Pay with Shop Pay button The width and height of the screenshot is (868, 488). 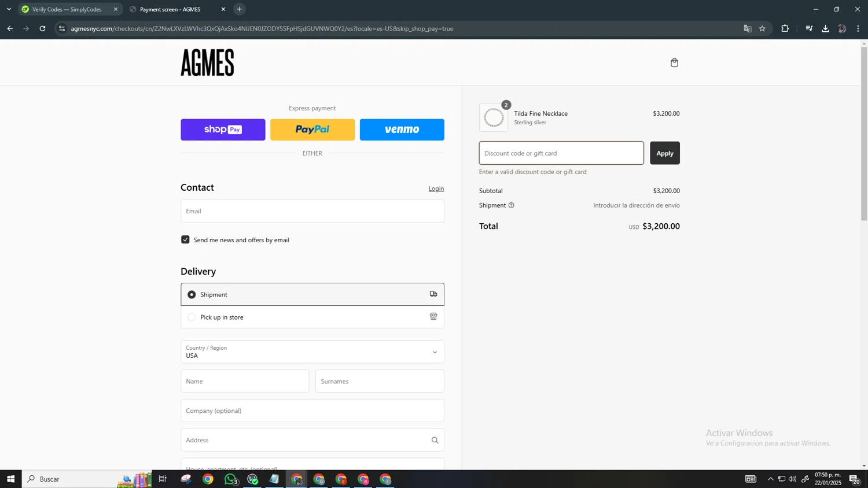click(x=223, y=130)
